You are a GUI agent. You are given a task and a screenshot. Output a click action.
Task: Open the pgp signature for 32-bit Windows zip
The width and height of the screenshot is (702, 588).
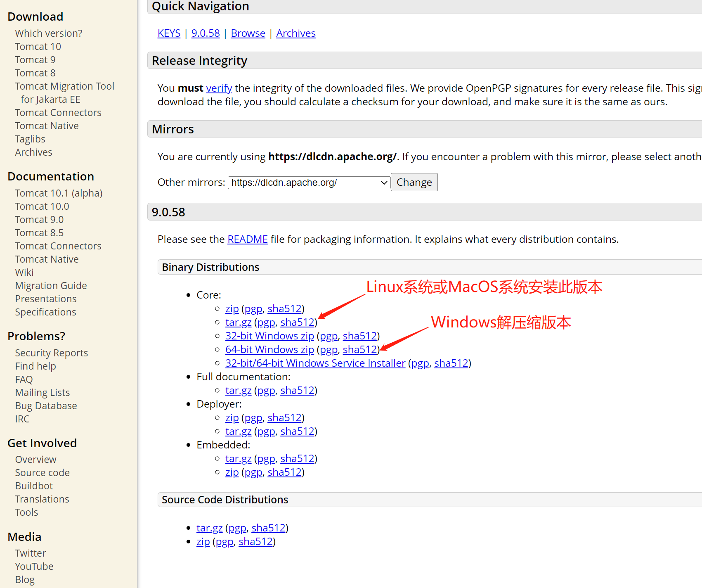click(x=329, y=336)
